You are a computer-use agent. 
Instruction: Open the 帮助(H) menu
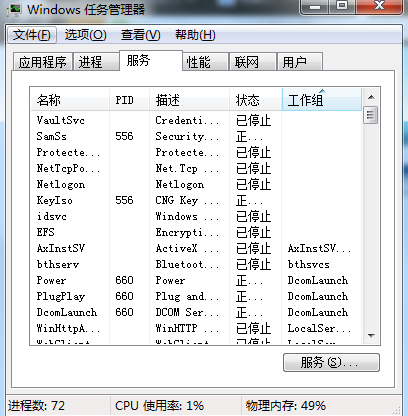point(195,35)
